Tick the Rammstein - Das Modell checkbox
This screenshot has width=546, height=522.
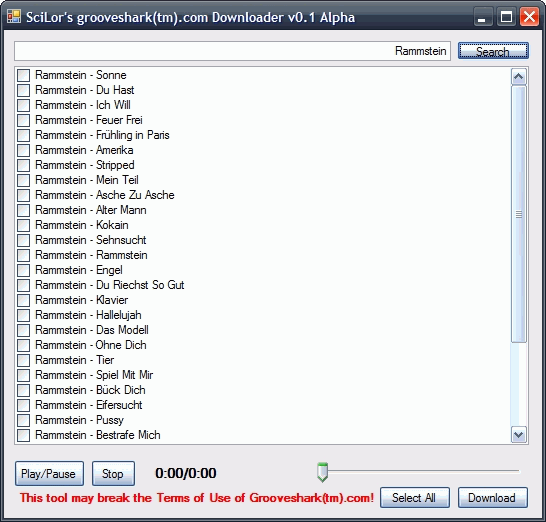point(23,330)
